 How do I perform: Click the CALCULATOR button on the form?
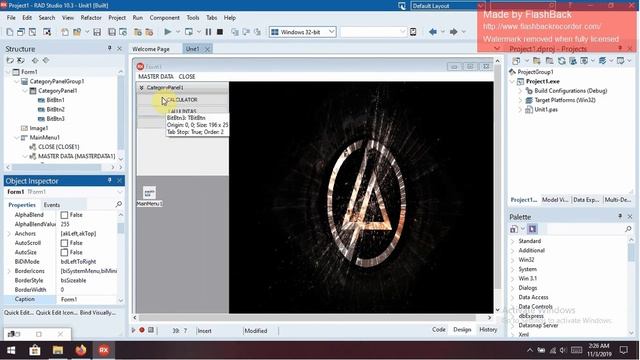(182, 100)
